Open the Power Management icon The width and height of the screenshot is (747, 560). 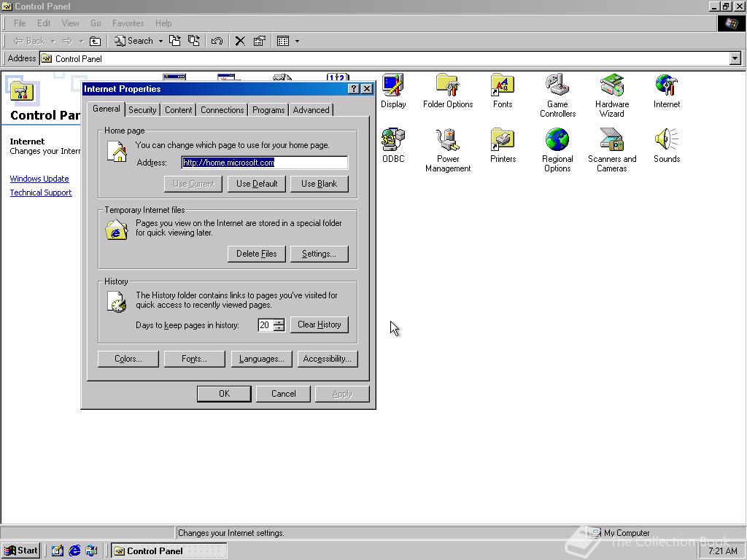click(x=448, y=150)
